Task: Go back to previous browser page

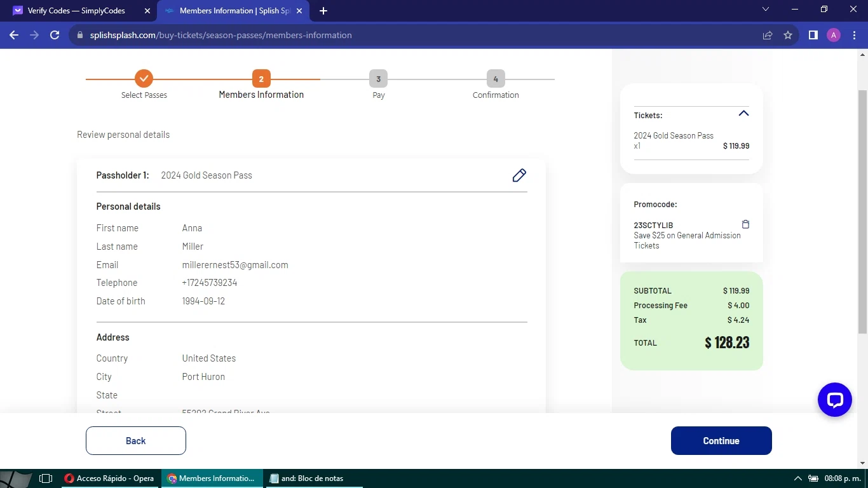Action: [14, 35]
